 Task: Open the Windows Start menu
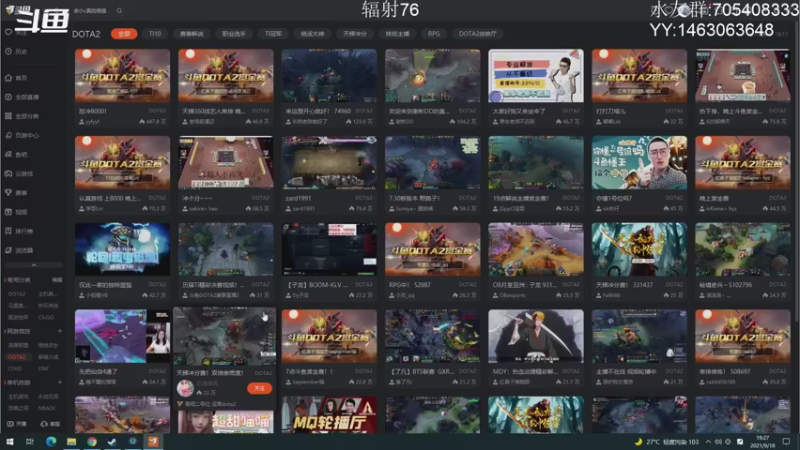pyautogui.click(x=9, y=441)
